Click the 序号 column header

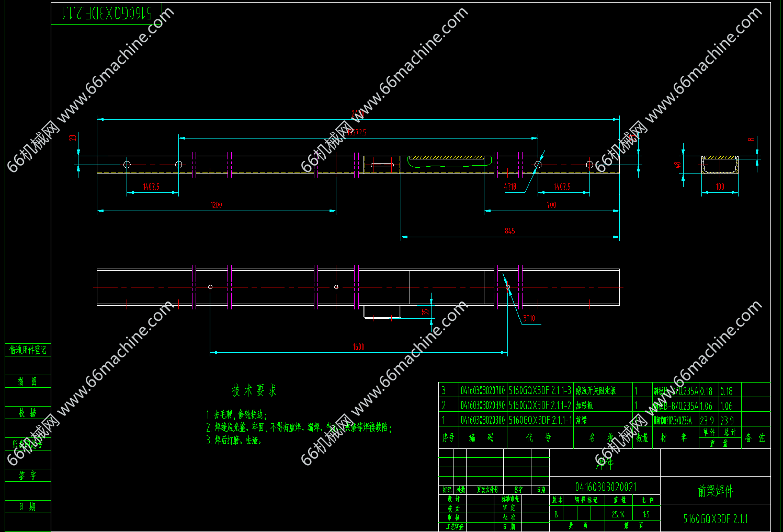448,438
